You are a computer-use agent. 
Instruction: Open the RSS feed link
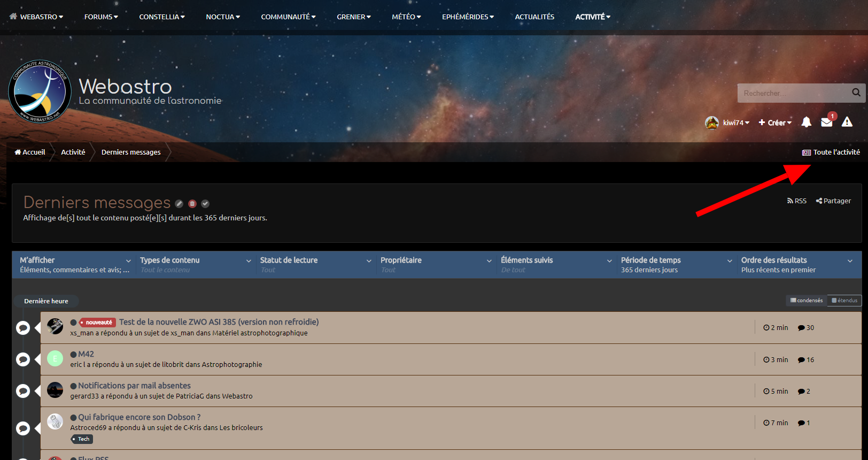tap(797, 201)
